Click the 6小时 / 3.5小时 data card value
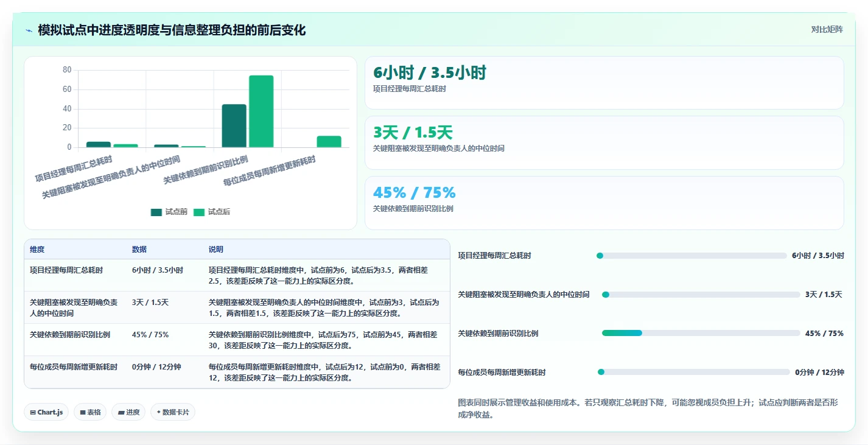This screenshot has width=868, height=445. 430,73
